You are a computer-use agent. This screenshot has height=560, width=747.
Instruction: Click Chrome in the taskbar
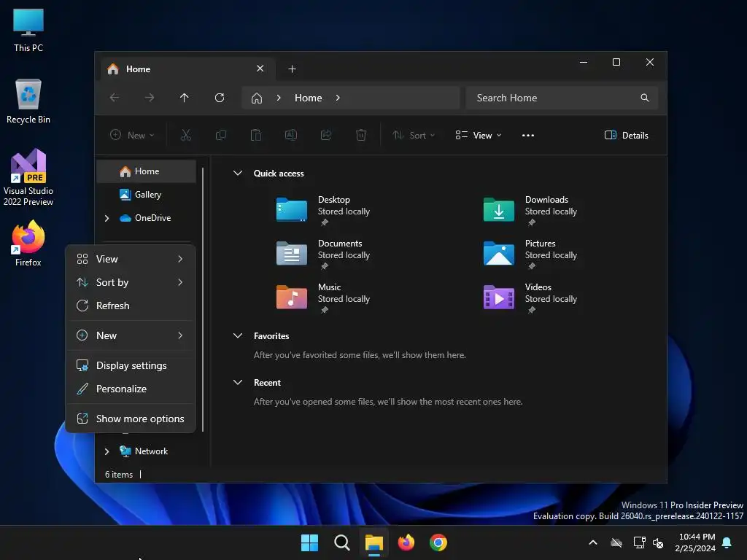point(438,542)
